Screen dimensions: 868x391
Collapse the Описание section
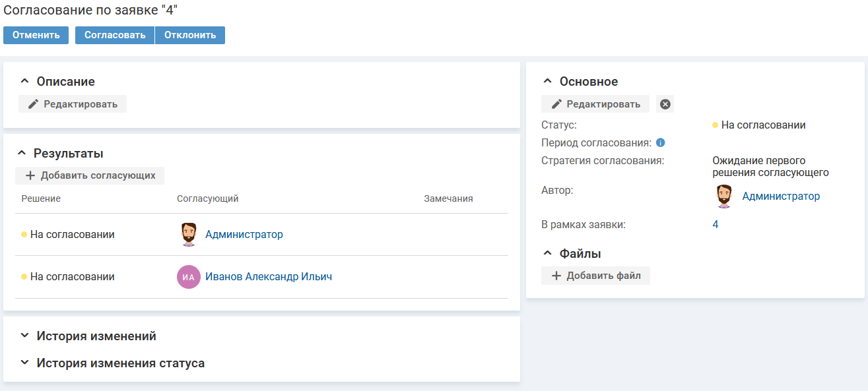point(25,82)
